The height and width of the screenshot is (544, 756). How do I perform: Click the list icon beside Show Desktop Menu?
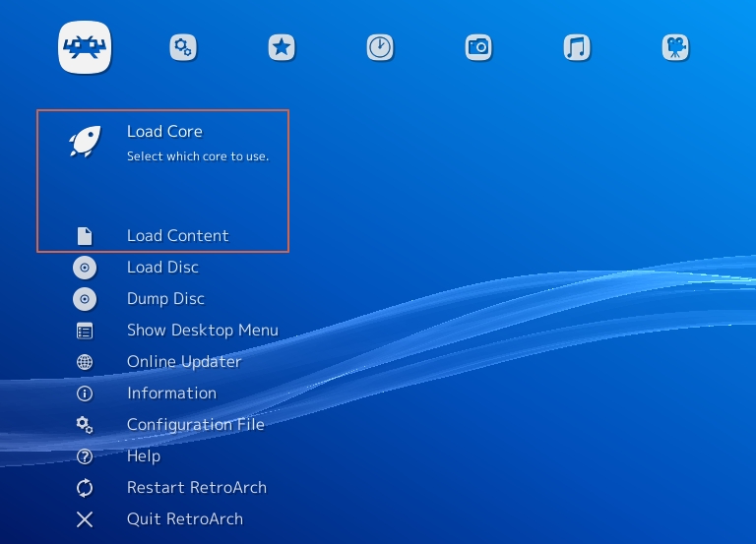(x=85, y=332)
